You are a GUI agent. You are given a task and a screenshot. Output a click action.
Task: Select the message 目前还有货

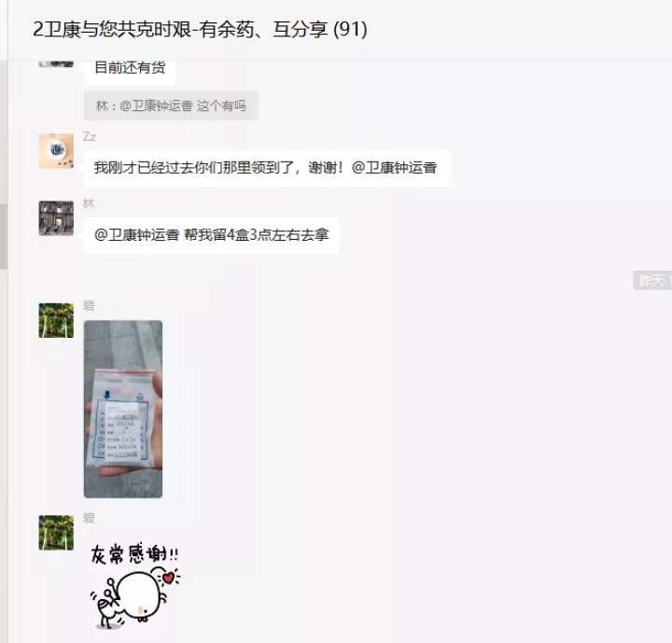(130, 68)
